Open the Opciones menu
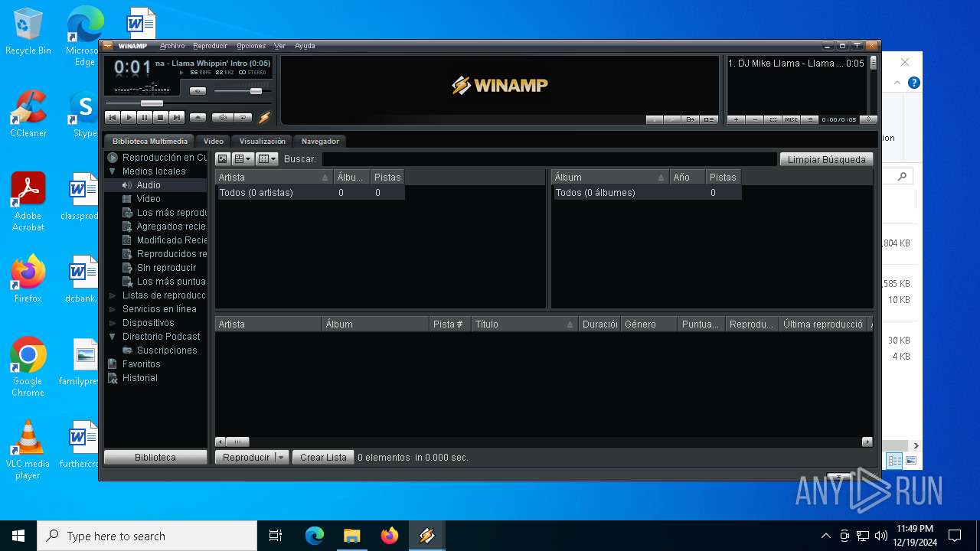 [251, 46]
